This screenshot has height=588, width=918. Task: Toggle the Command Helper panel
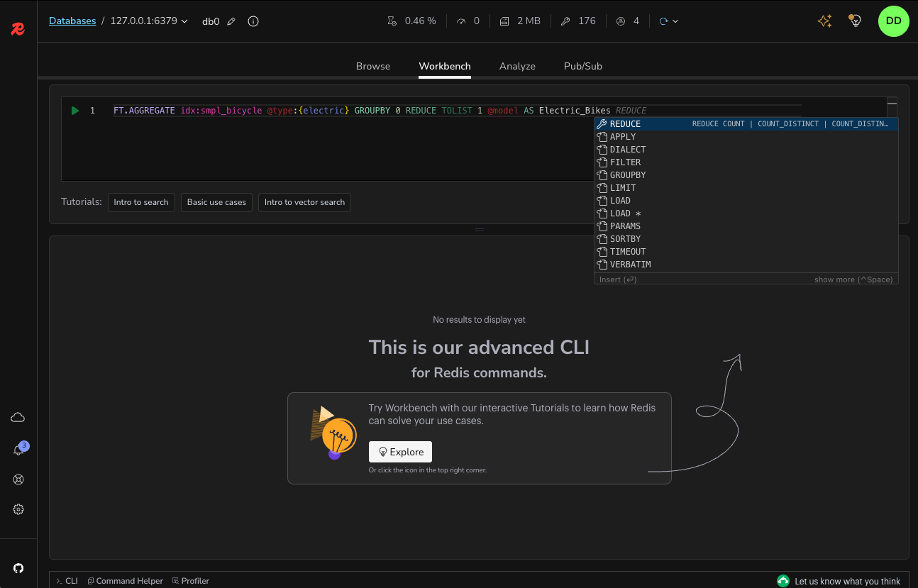[125, 580]
